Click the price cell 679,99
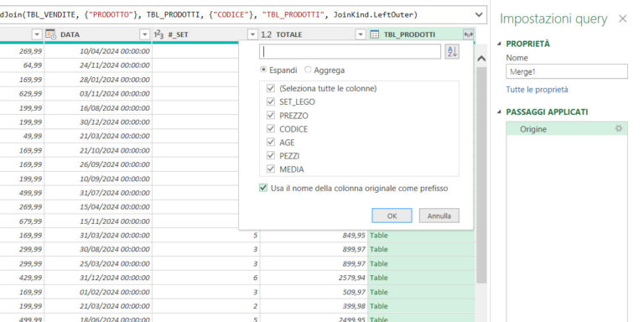Image resolution: width=644 pixels, height=322 pixels. pos(21,221)
